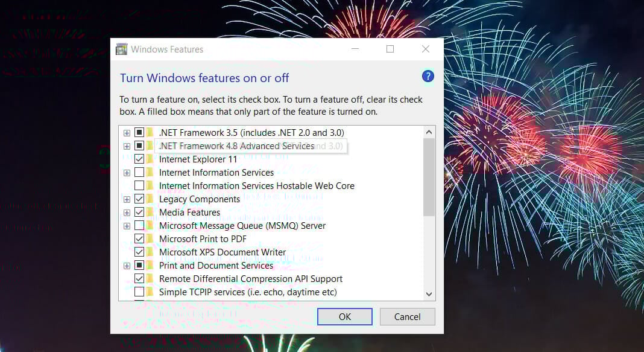The height and width of the screenshot is (352, 644).
Task: Toggle Print and Document Services checkbox
Action: tap(139, 265)
